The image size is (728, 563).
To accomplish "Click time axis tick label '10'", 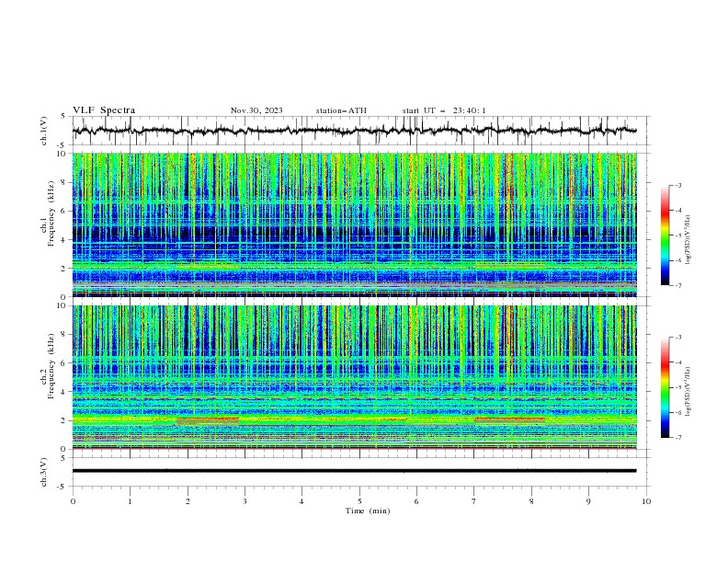I will pos(646,501).
